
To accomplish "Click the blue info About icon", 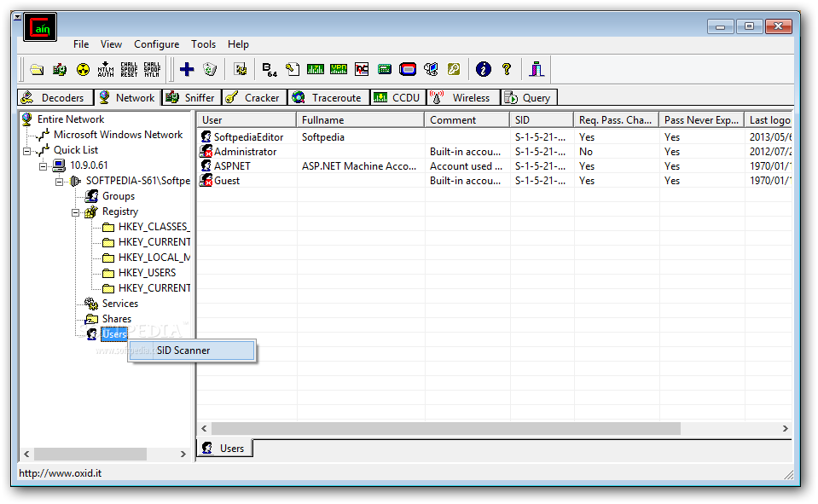I will click(484, 69).
